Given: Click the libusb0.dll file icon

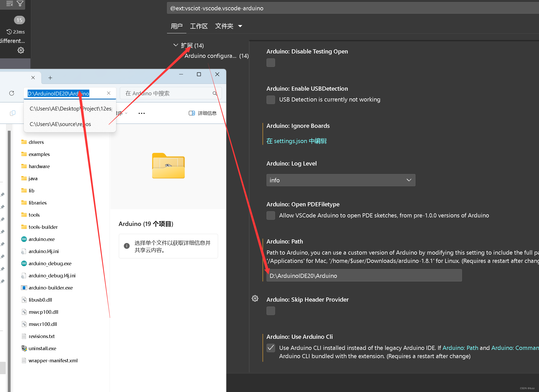Looking at the screenshot, I should (24, 300).
